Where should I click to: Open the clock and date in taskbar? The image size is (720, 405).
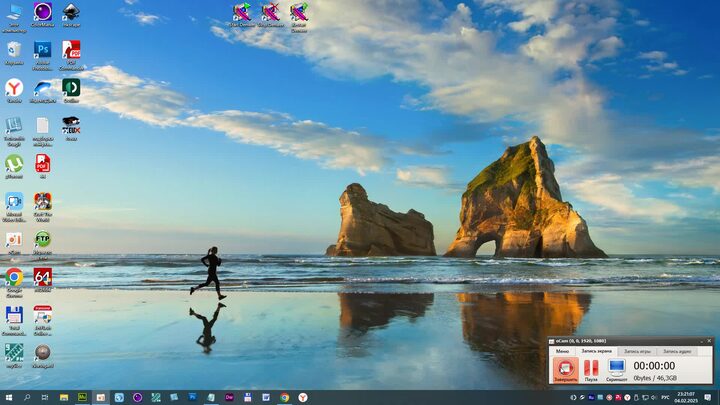686,398
